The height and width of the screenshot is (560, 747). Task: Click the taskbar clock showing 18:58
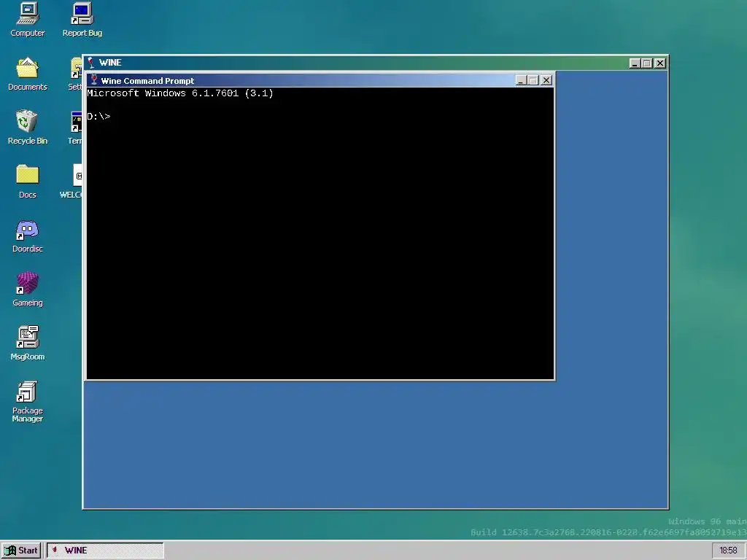pos(727,551)
